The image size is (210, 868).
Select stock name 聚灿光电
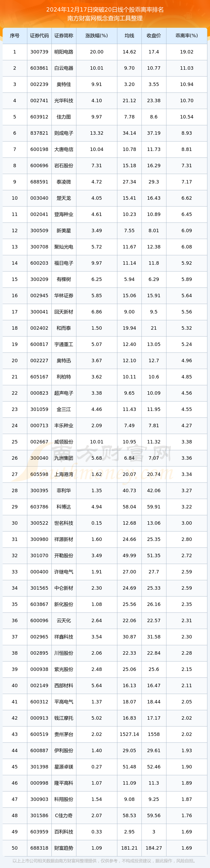click(x=64, y=247)
